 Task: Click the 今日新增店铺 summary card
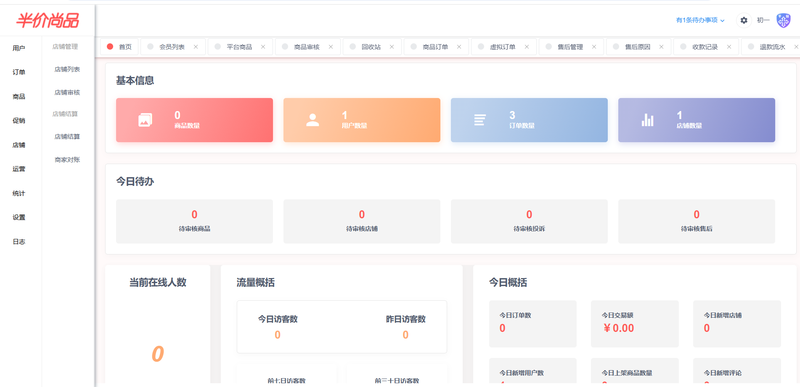pyautogui.click(x=737, y=324)
